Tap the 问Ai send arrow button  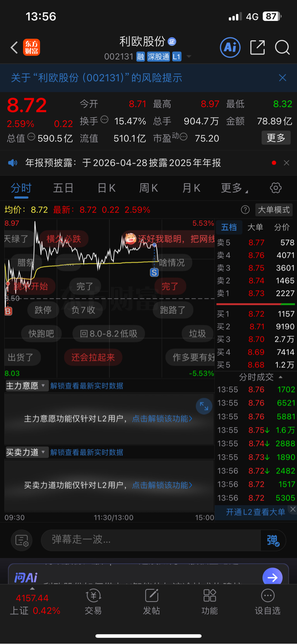click(x=272, y=577)
